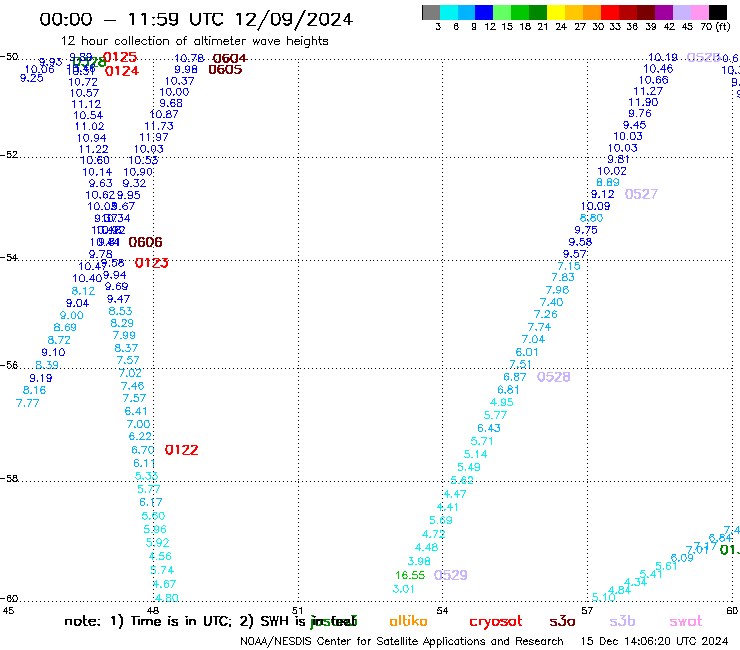The height and width of the screenshot is (650, 740).
Task: Click the wave height value '11.22'
Action: (x=93, y=149)
